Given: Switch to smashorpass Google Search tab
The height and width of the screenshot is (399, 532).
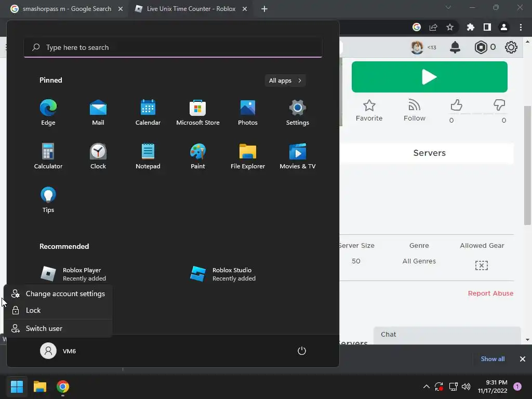Looking at the screenshot, I should pyautogui.click(x=66, y=9).
